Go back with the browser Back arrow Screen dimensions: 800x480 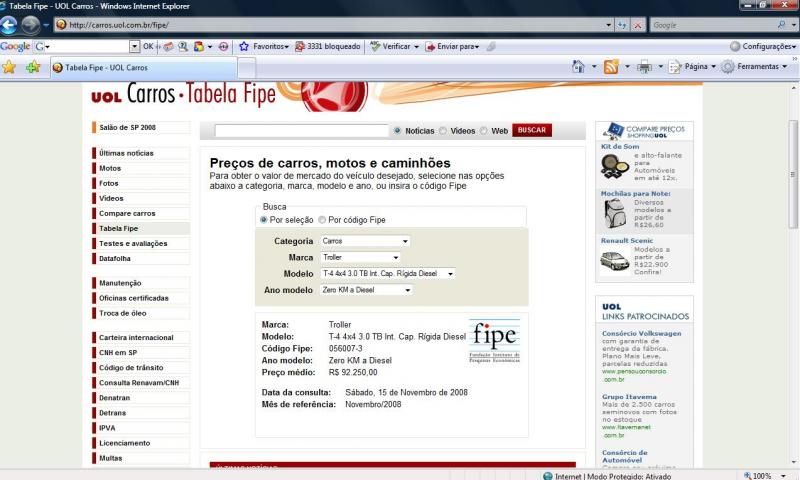coord(9,24)
